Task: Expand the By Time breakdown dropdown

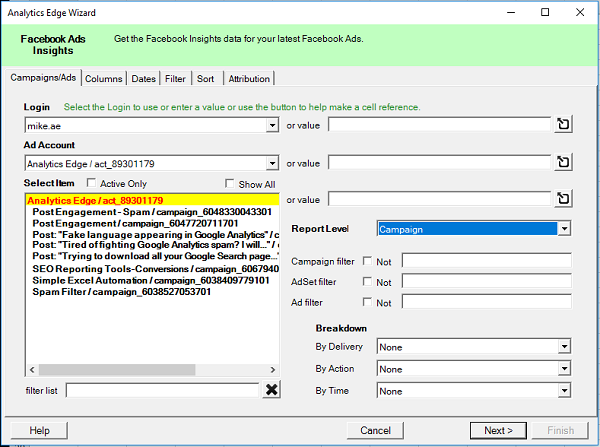Action: (x=564, y=391)
